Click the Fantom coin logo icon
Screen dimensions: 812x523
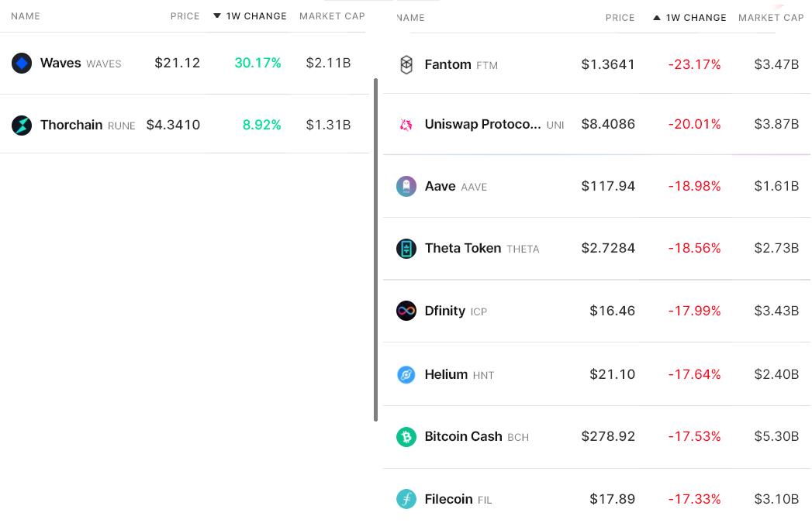(x=406, y=65)
